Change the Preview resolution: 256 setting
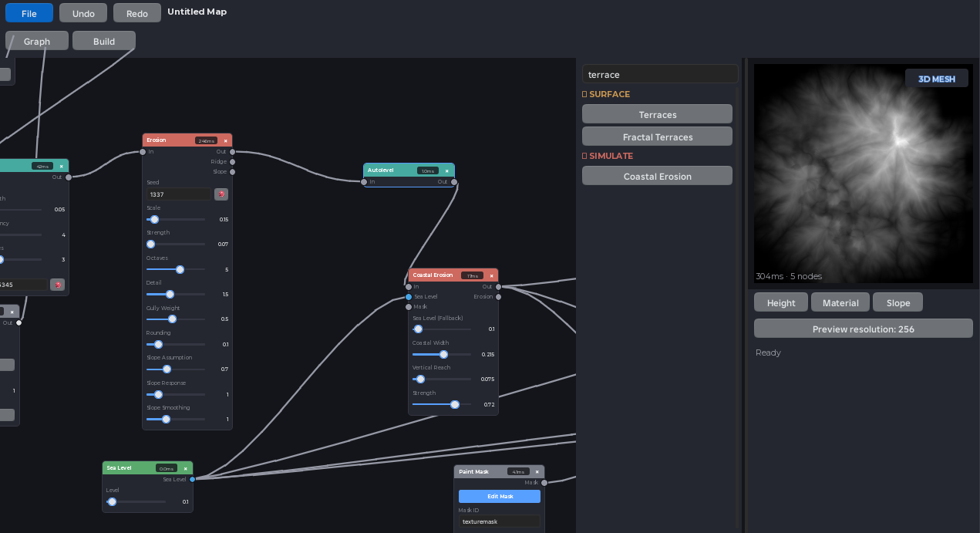Viewport: 980px width, 533px height. click(x=864, y=329)
